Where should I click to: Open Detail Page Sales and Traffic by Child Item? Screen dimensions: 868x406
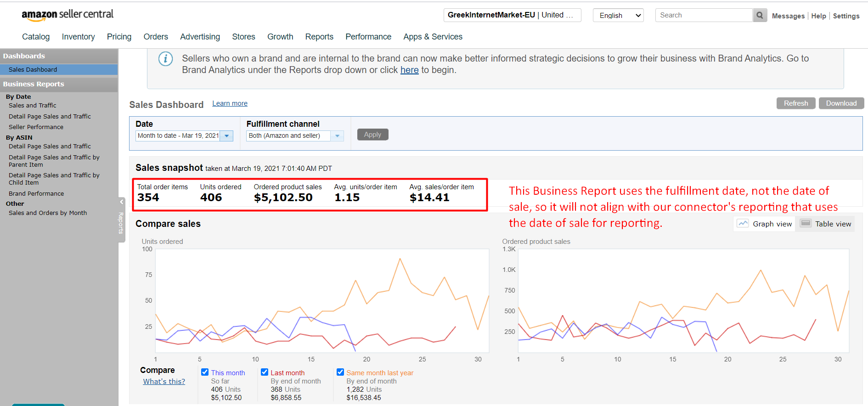point(54,179)
